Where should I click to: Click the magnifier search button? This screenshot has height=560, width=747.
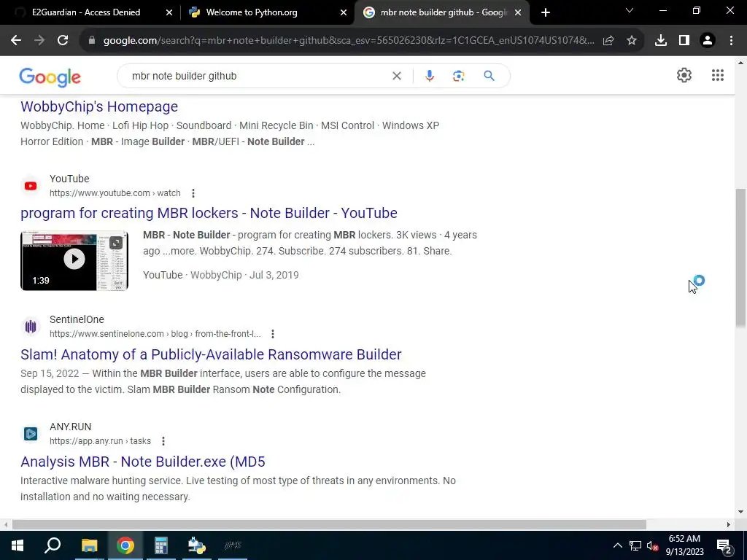click(489, 76)
